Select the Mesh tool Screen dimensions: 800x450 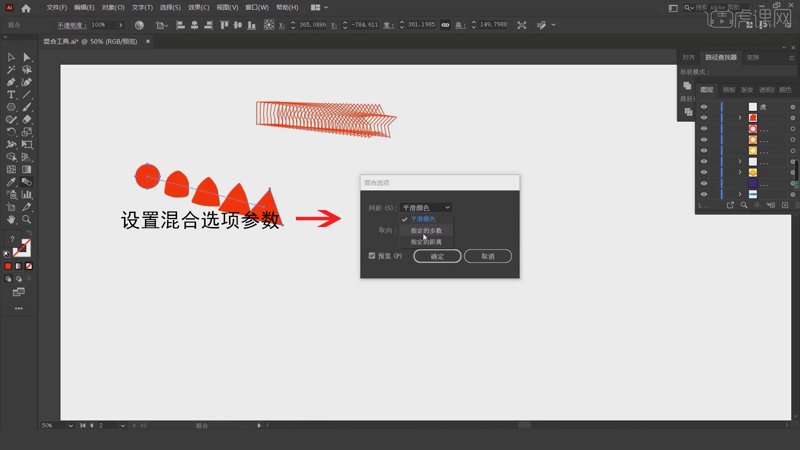click(11, 169)
